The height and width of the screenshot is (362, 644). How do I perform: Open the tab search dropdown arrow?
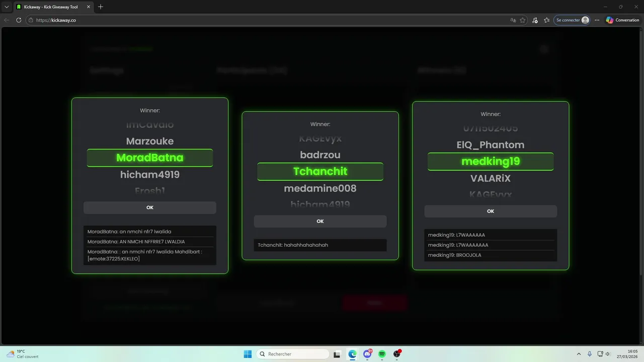click(6, 7)
